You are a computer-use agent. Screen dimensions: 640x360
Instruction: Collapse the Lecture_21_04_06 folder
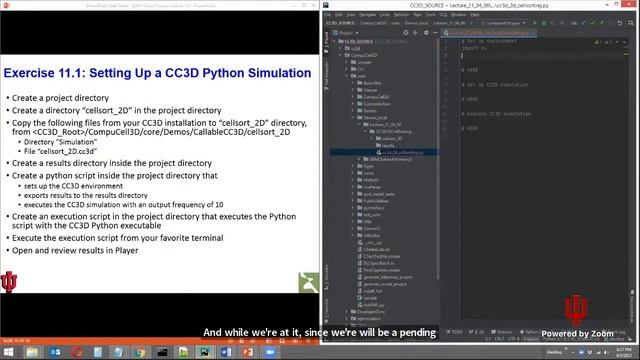pyautogui.click(x=359, y=124)
